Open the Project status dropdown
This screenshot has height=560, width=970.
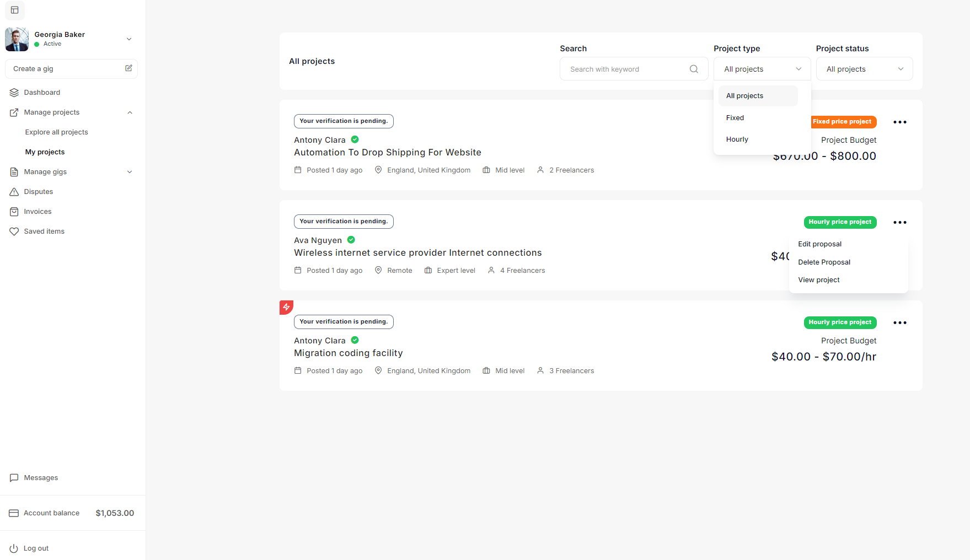[864, 69]
